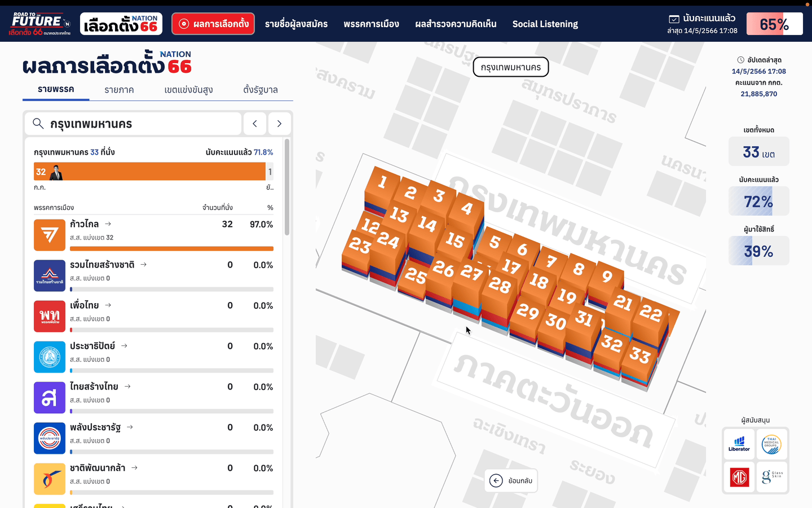Screen dimensions: 812x508
Task: Expand รวมไทยสร้างชาติ party details arrow
Action: click(x=143, y=265)
